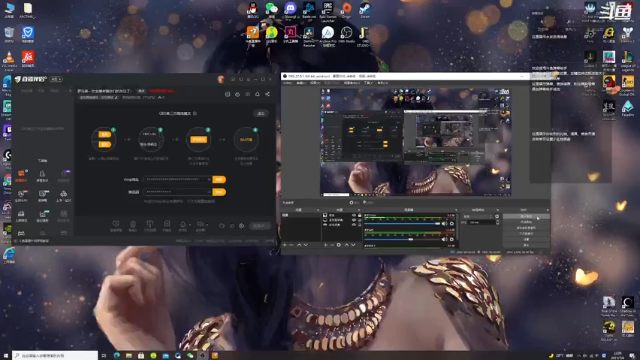Image resolution: width=640 pixels, height=360 pixels.
Task: Click orange copy button beside rtmp address
Action: click(219, 180)
